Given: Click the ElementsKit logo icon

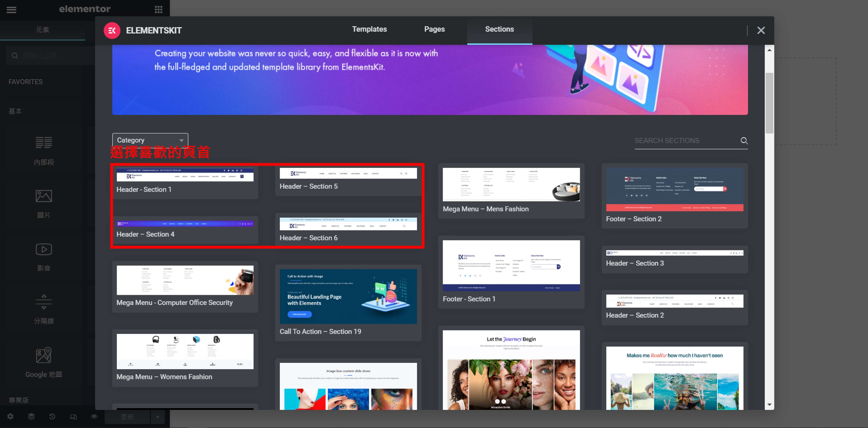Looking at the screenshot, I should (112, 30).
